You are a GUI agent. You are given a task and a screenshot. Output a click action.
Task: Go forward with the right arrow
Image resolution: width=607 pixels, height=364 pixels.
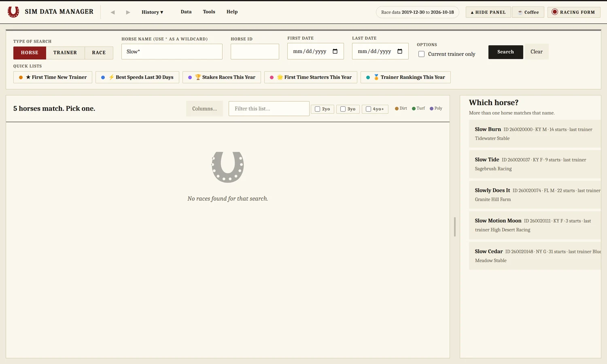128,12
